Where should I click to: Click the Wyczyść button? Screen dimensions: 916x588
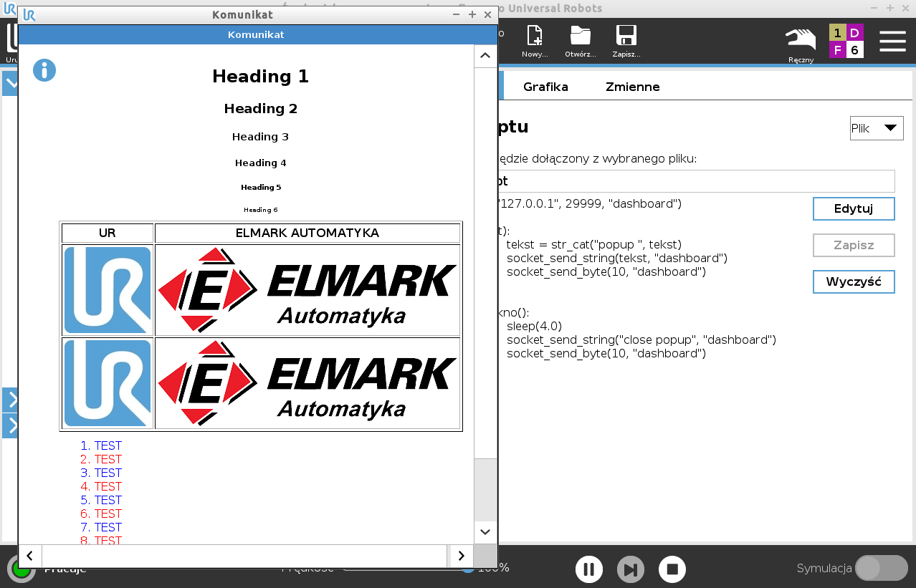point(854,281)
